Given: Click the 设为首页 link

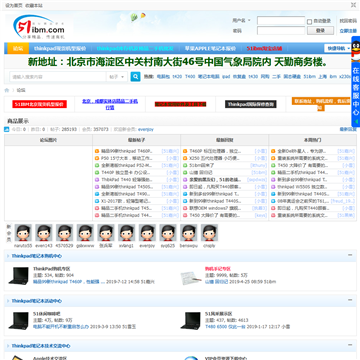Looking at the screenshot, I should click(x=14, y=5).
